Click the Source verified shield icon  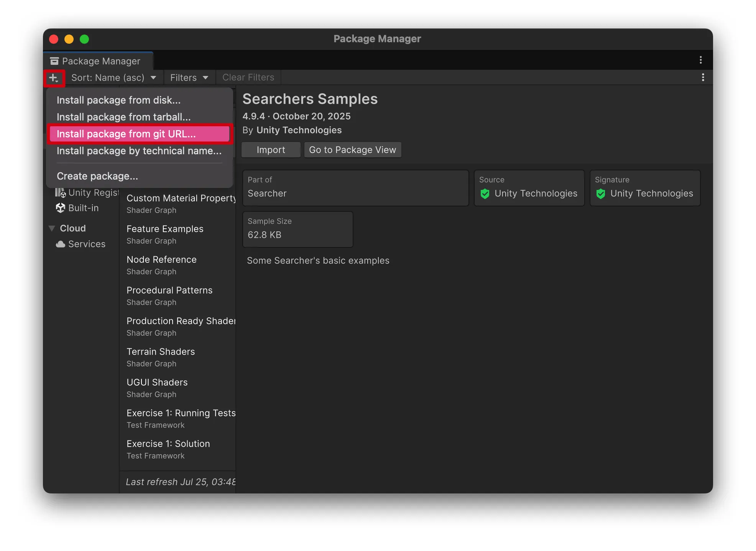[x=485, y=194]
